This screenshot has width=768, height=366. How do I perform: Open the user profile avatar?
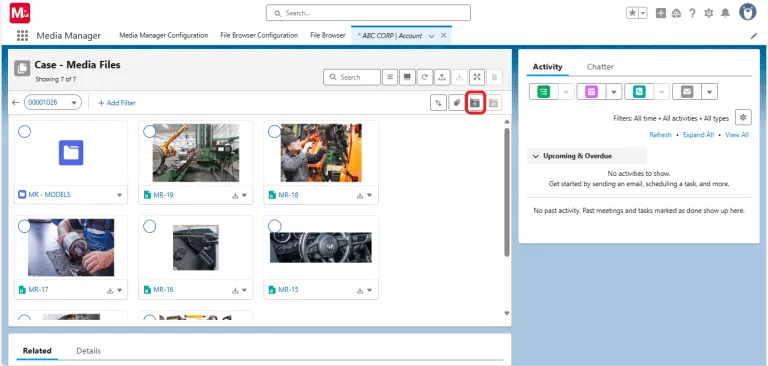pos(748,12)
